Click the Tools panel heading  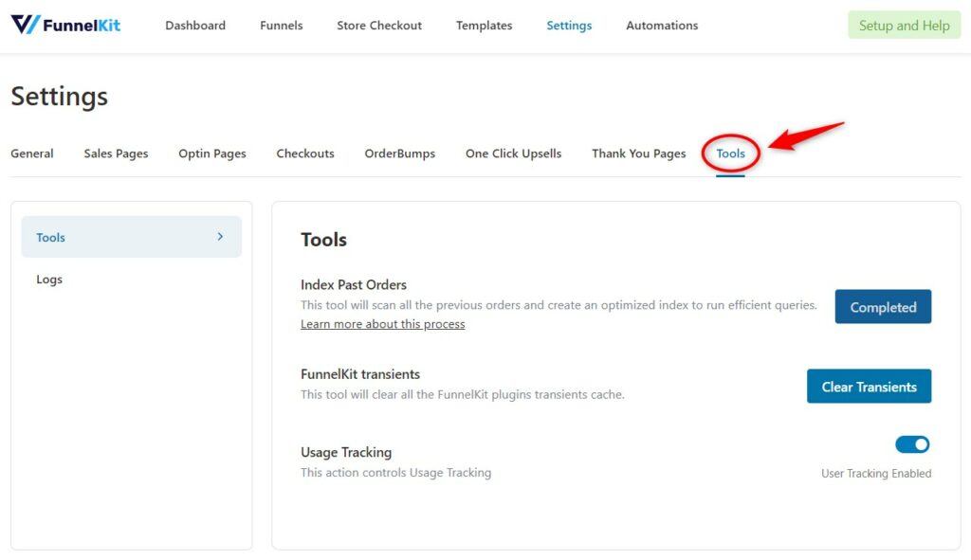click(x=324, y=240)
